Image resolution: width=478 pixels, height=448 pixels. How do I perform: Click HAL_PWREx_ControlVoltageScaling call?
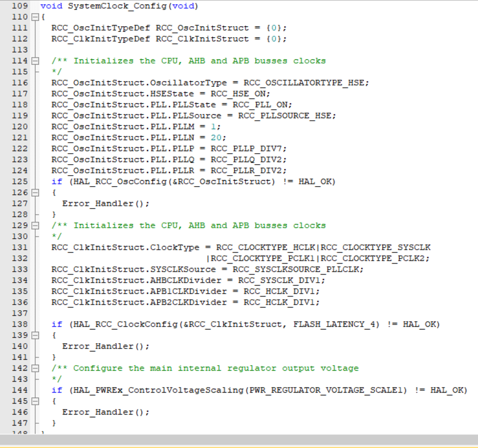pos(158,390)
